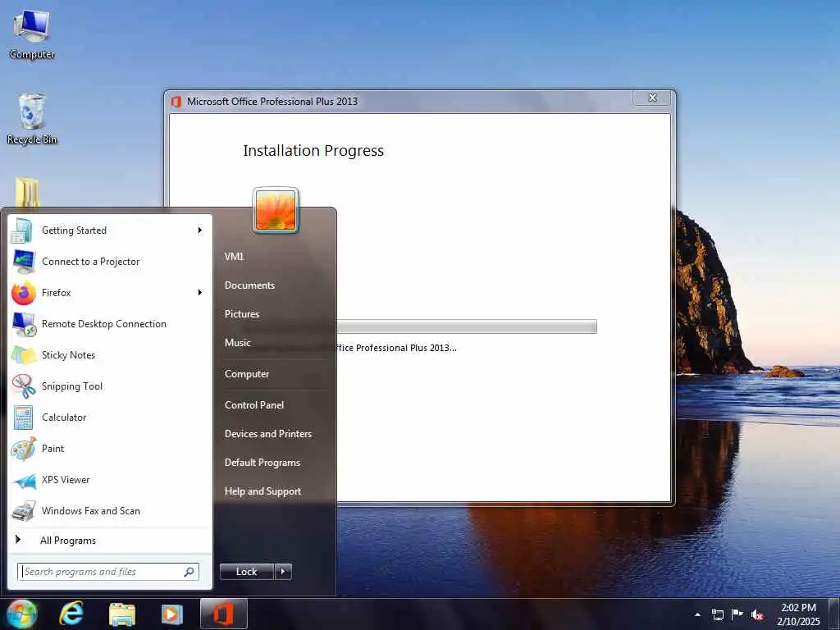Viewport: 840px width, 630px height.
Task: Launch Internet Explorer from the taskbar
Action: pyautogui.click(x=71, y=614)
